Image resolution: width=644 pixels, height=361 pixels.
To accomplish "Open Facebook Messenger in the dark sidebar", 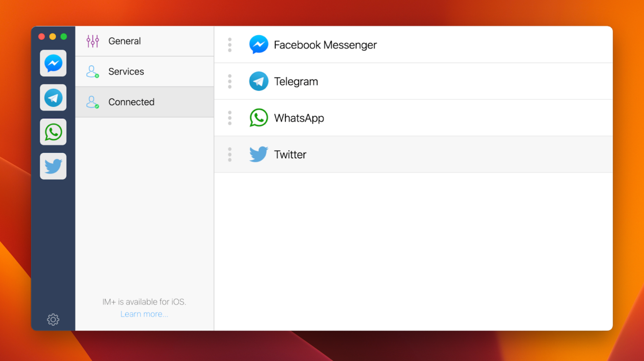I will pos(53,63).
